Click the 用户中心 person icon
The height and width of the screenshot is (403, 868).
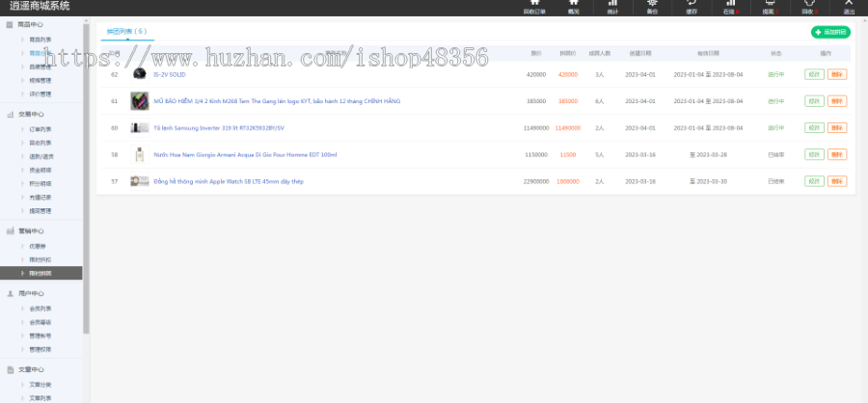pos(10,293)
